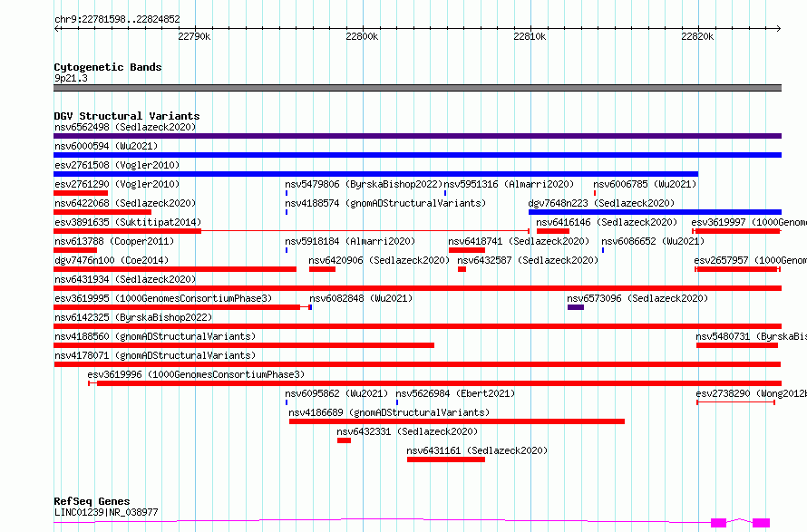Image resolution: width=807 pixels, height=532 pixels.
Task: Click esv3891635 (Suktitipat2014) label
Action: coord(128,222)
